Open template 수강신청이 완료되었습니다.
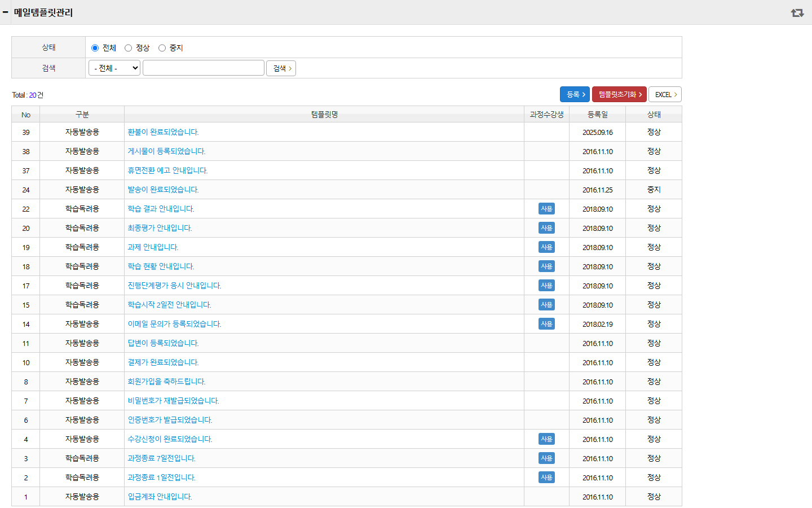812x508 pixels. (170, 439)
